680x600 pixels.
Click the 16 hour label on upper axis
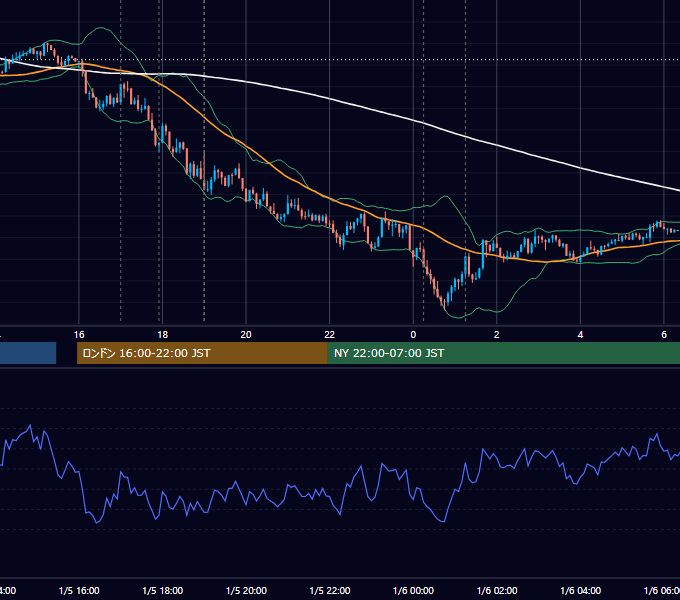pos(79,335)
